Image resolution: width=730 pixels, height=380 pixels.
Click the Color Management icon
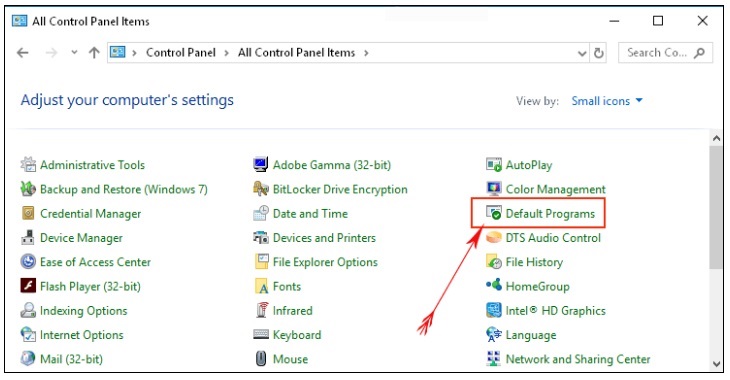pyautogui.click(x=493, y=189)
